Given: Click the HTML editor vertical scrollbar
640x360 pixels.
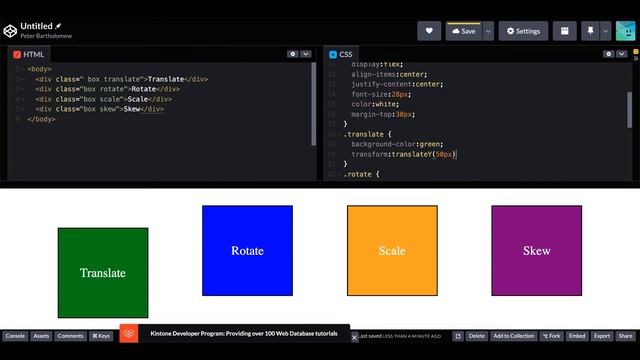Looking at the screenshot, I should 313,104.
